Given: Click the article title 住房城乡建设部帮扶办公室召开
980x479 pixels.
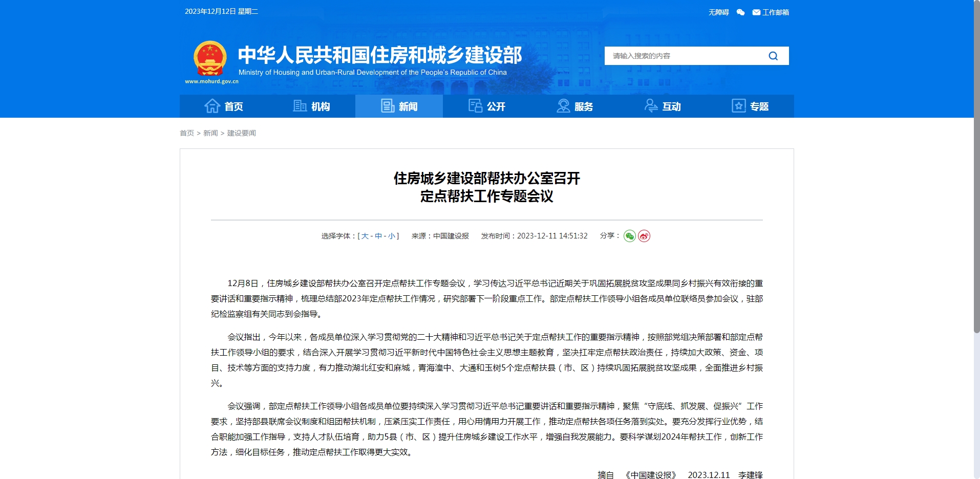Looking at the screenshot, I should point(486,178).
